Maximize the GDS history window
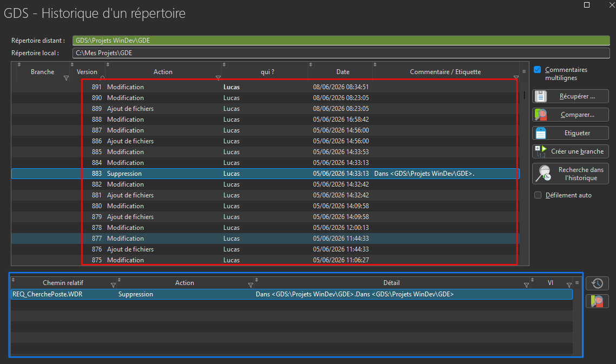 [587, 5]
